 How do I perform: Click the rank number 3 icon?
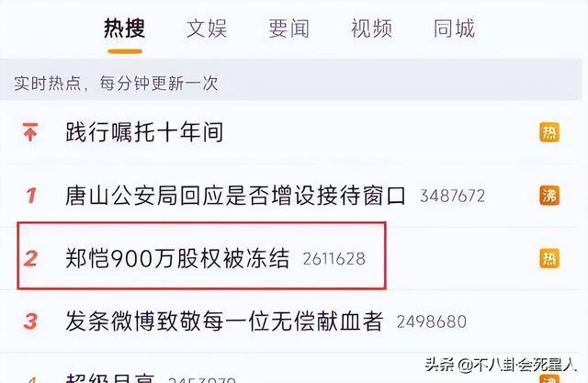click(30, 321)
